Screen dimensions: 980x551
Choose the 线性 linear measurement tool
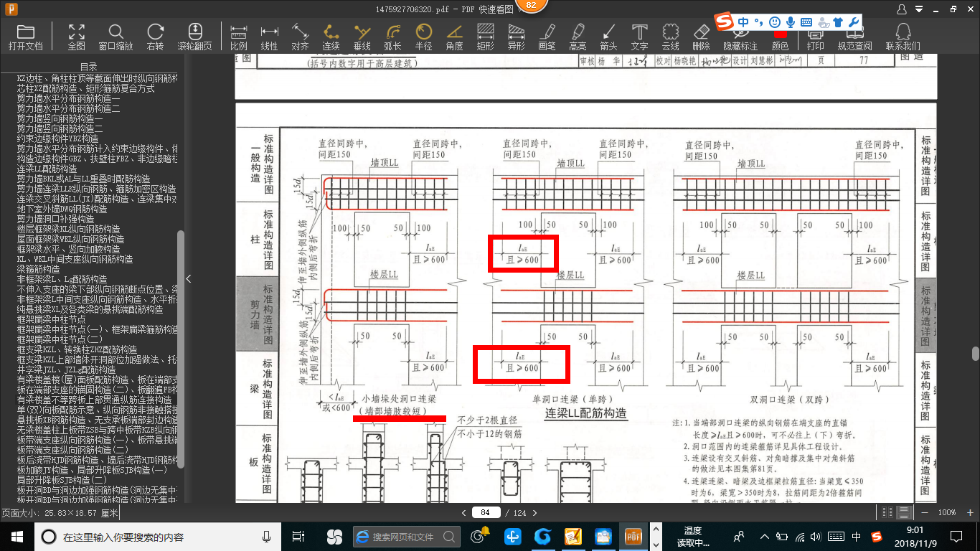point(269,37)
